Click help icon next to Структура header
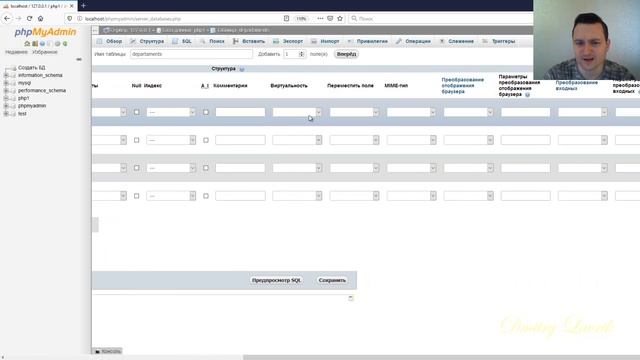 click(242, 69)
